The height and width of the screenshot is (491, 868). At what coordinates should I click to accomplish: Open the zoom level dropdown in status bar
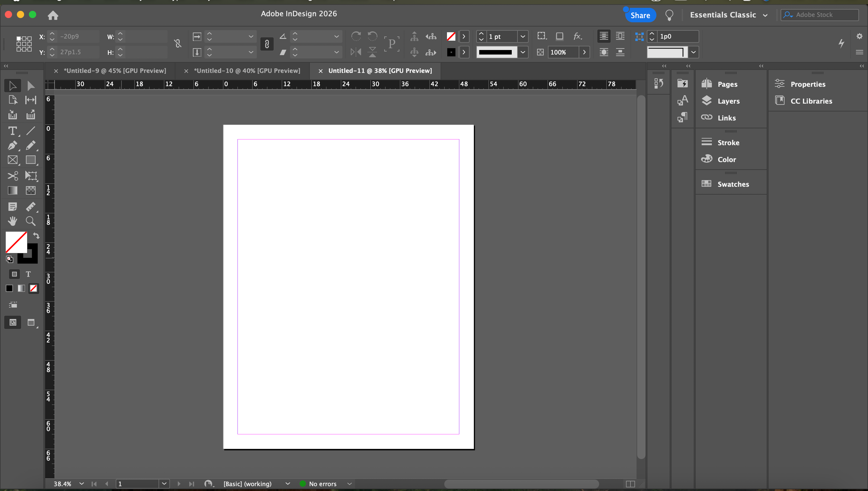point(82,483)
